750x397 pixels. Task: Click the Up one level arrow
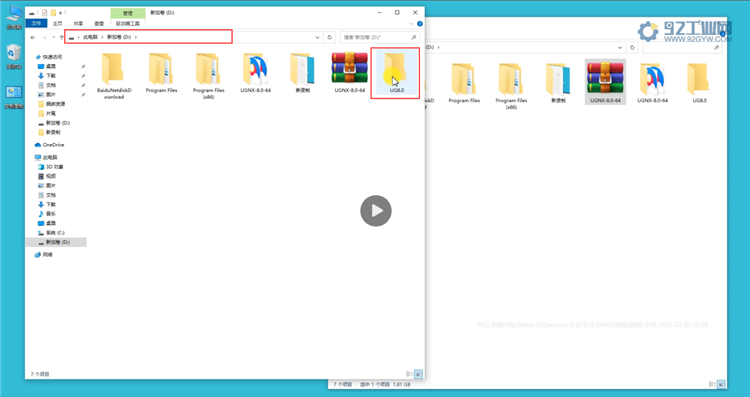click(61, 37)
